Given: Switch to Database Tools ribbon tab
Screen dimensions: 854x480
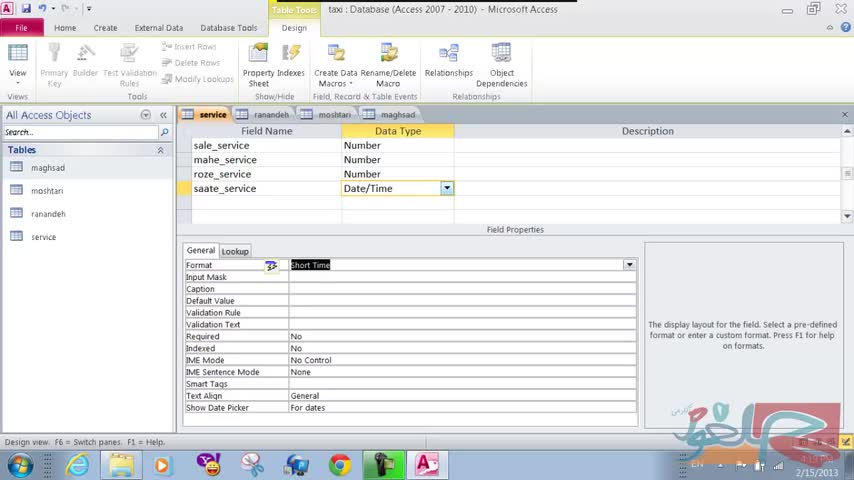Looking at the screenshot, I should pos(228,28).
